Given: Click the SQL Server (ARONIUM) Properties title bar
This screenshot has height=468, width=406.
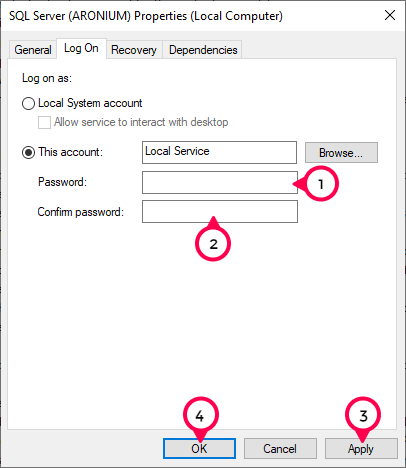Looking at the screenshot, I should 146,16.
